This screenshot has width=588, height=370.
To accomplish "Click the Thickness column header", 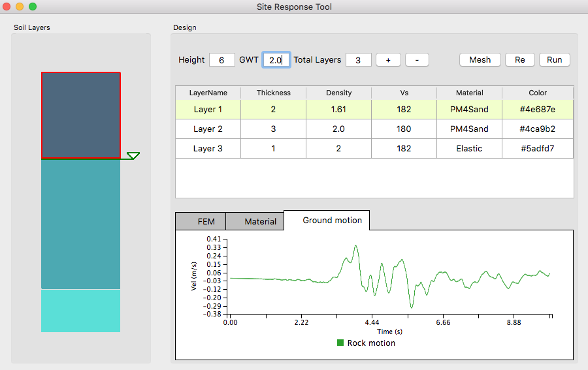I will point(273,93).
